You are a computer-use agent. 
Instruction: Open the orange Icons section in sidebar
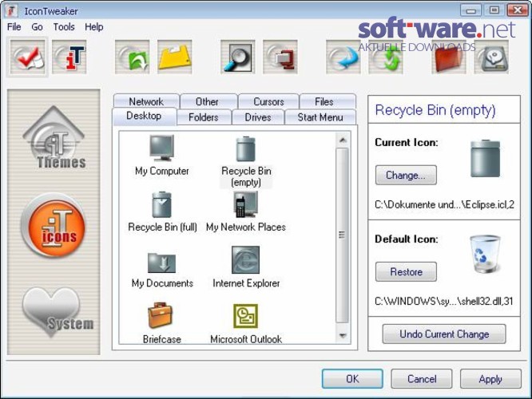click(54, 225)
